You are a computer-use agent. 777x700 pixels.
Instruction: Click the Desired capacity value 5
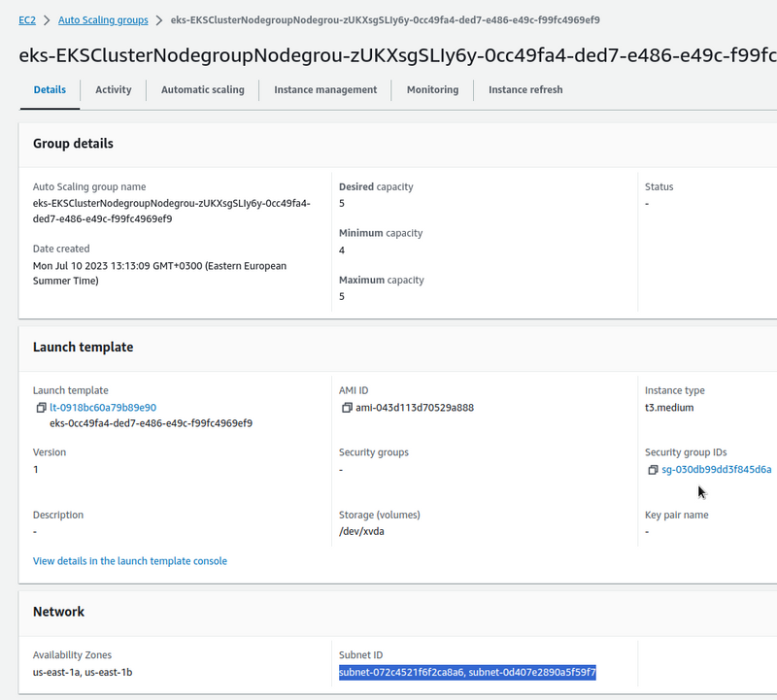[342, 204]
